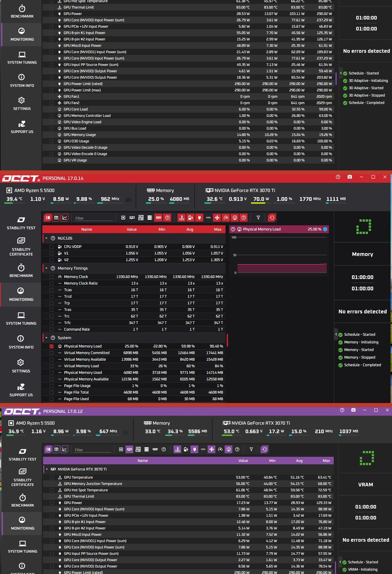Collapse the 3D Adaptive log panel chevron
This screenshot has width=392, height=574.
coord(341,73)
